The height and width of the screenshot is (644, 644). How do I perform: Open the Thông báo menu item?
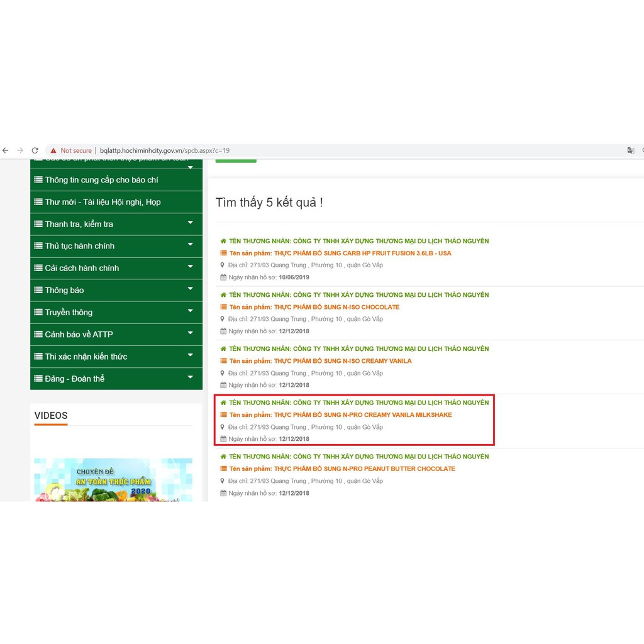pos(116,291)
